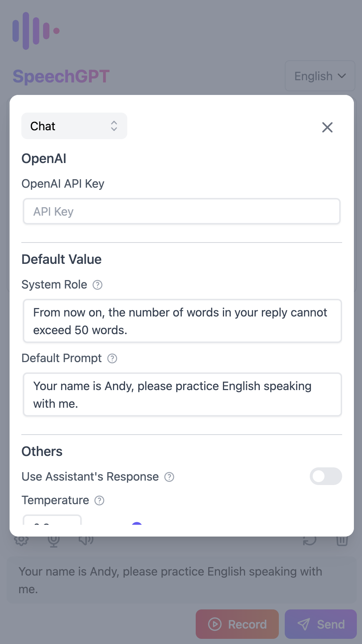This screenshot has width=362, height=644.
Task: Toggle Use Assistant's Response switch
Action: click(x=326, y=476)
